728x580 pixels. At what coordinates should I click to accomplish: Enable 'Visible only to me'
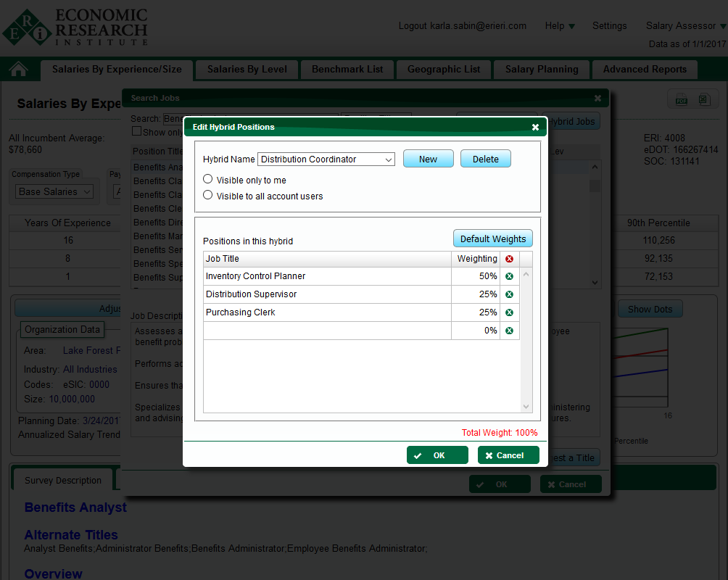click(207, 178)
